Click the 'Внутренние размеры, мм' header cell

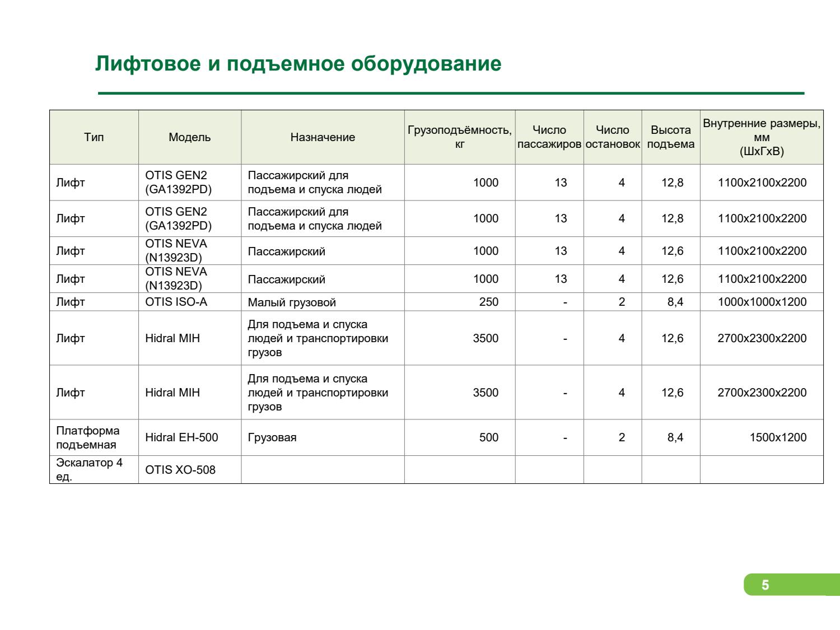tap(762, 137)
